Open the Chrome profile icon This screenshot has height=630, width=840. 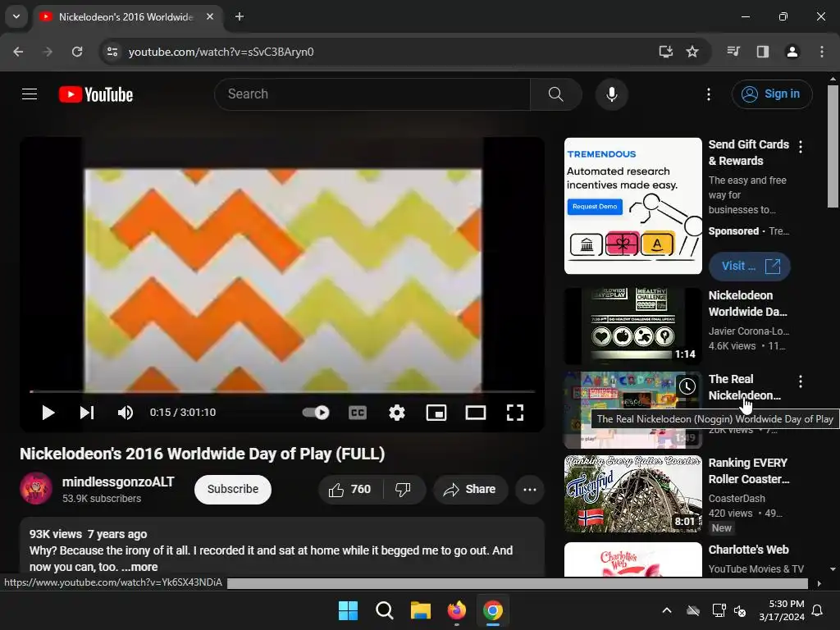(792, 52)
